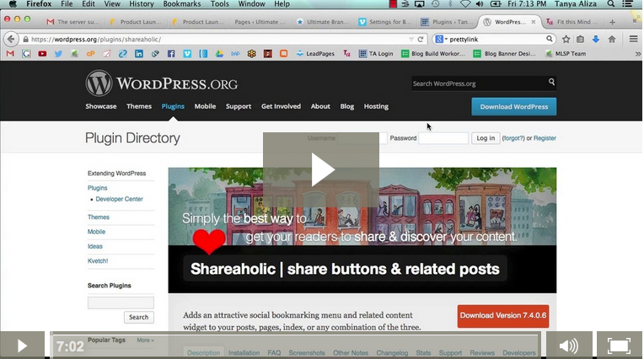Image resolution: width=644 pixels, height=359 pixels.
Task: Open Hosting in the site navigation
Action: (x=376, y=106)
